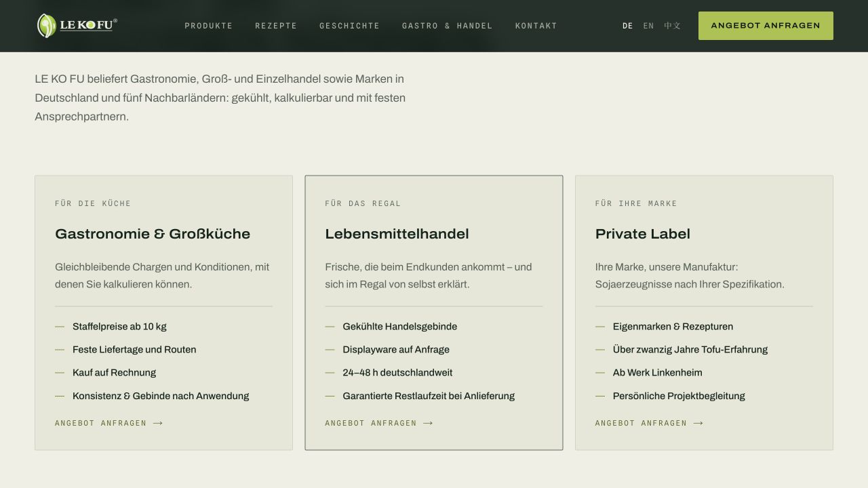Click Garantierte Restlaufzeit bei Anlieferung
868x488 pixels.
point(429,396)
